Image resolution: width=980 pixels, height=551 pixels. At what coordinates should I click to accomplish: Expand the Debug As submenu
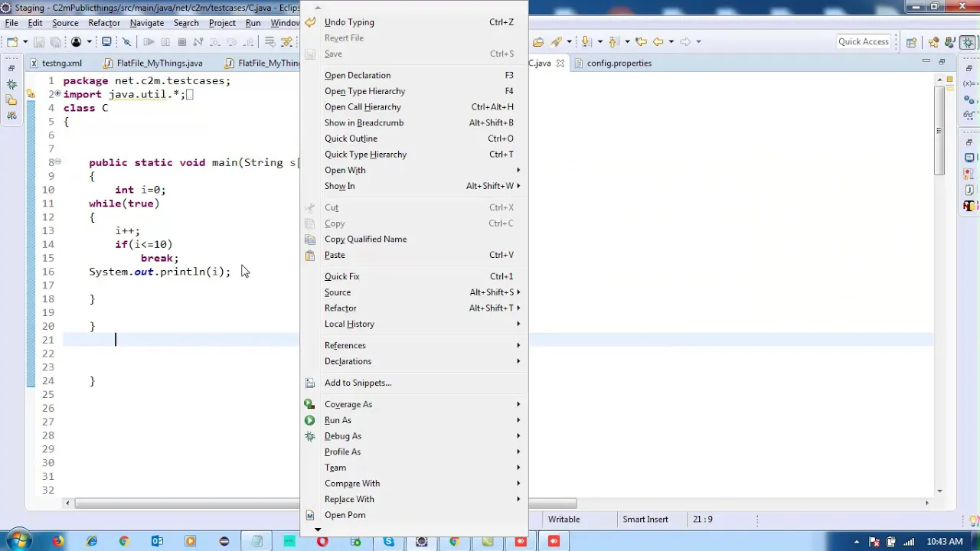pos(414,436)
